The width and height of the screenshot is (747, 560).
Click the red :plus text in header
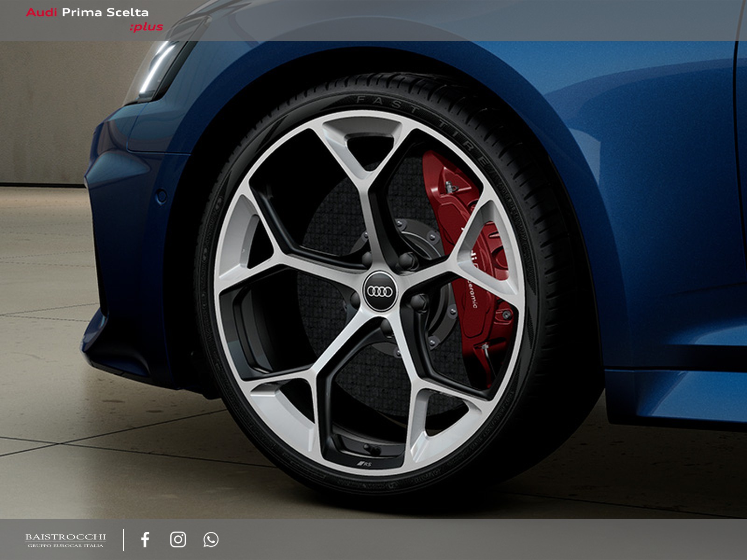click(x=146, y=27)
